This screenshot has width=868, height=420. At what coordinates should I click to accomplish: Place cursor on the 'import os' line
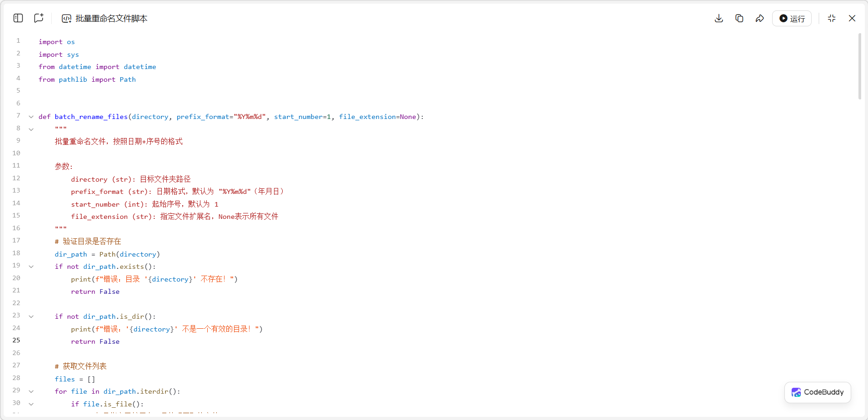(x=57, y=42)
